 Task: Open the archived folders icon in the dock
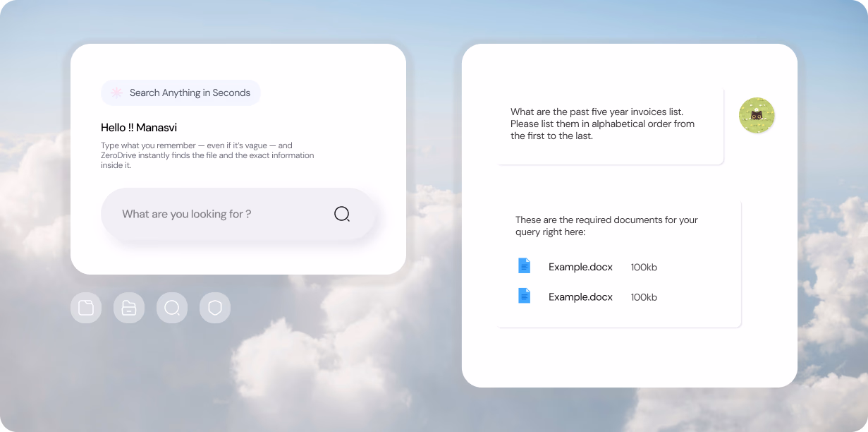(128, 308)
